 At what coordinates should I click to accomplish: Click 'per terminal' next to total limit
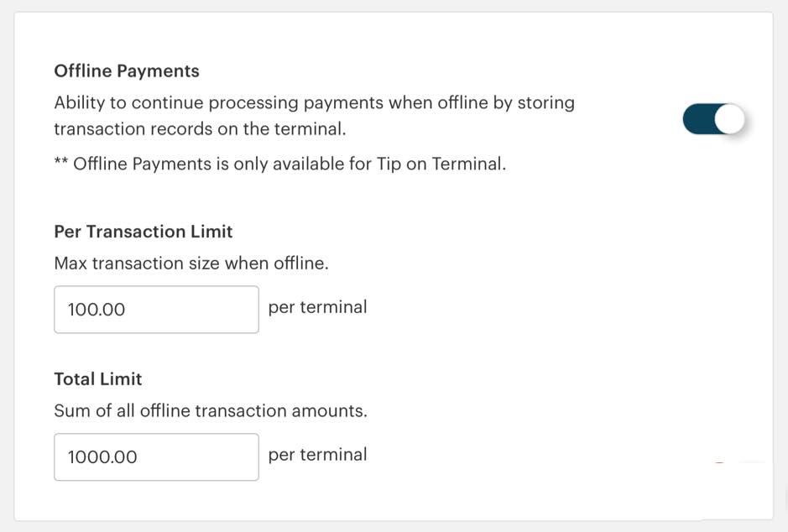pyautogui.click(x=317, y=455)
